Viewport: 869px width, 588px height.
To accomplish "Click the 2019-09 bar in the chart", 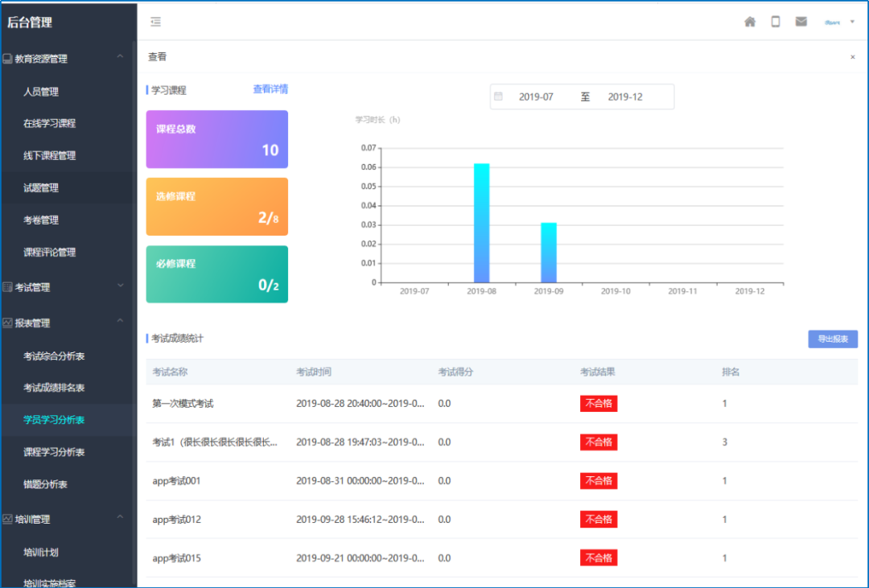I will click(x=549, y=253).
